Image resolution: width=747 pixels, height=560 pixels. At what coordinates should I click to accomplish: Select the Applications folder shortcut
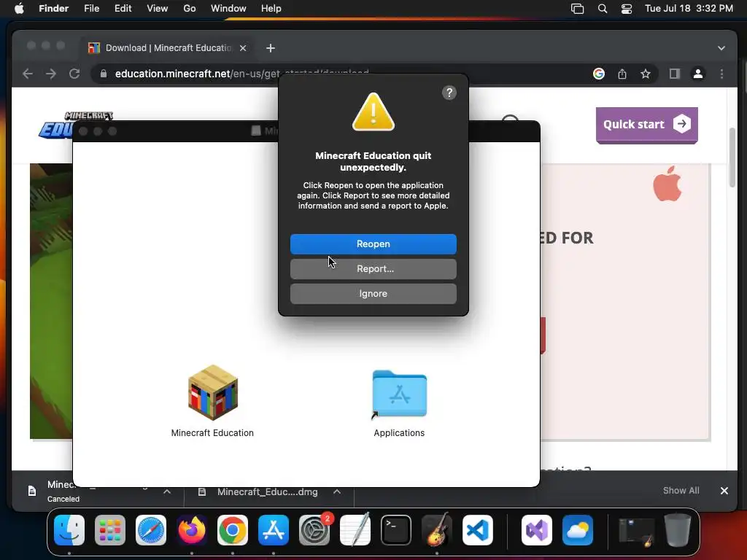pyautogui.click(x=399, y=394)
